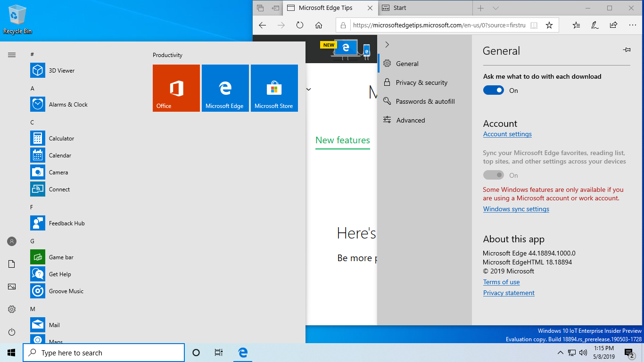The image size is (644, 362).
Task: Expand the webpage dropdown chevron
Action: (309, 89)
